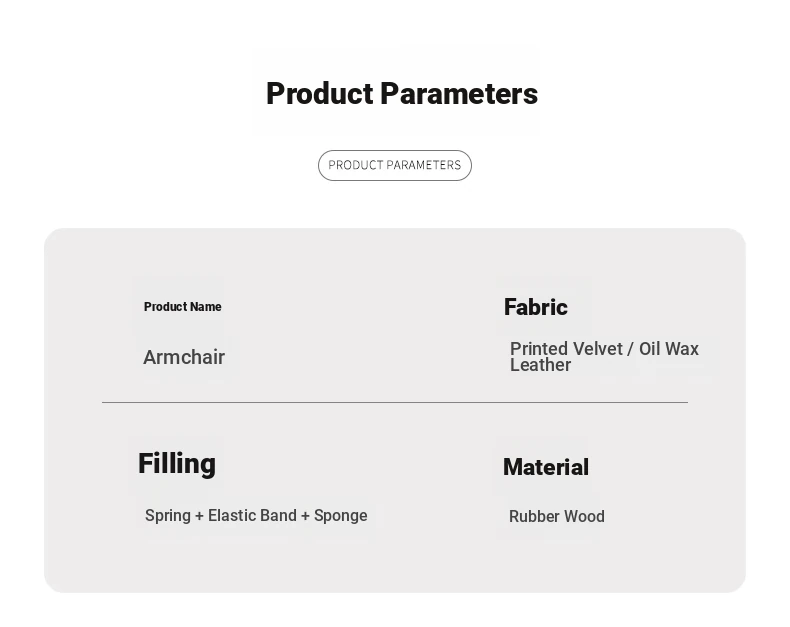
Task: Select the bold "Filling" label
Action: (x=177, y=464)
